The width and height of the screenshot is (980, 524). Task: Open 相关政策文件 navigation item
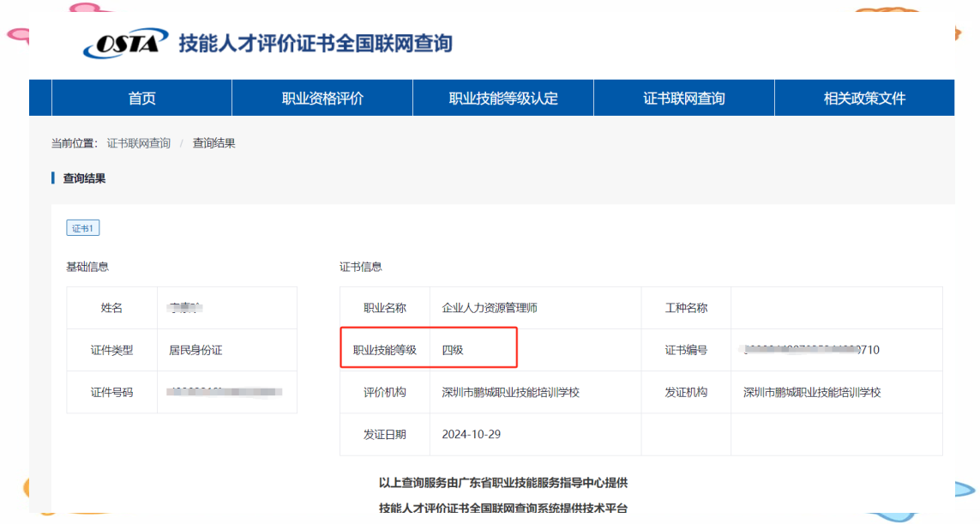point(864,98)
